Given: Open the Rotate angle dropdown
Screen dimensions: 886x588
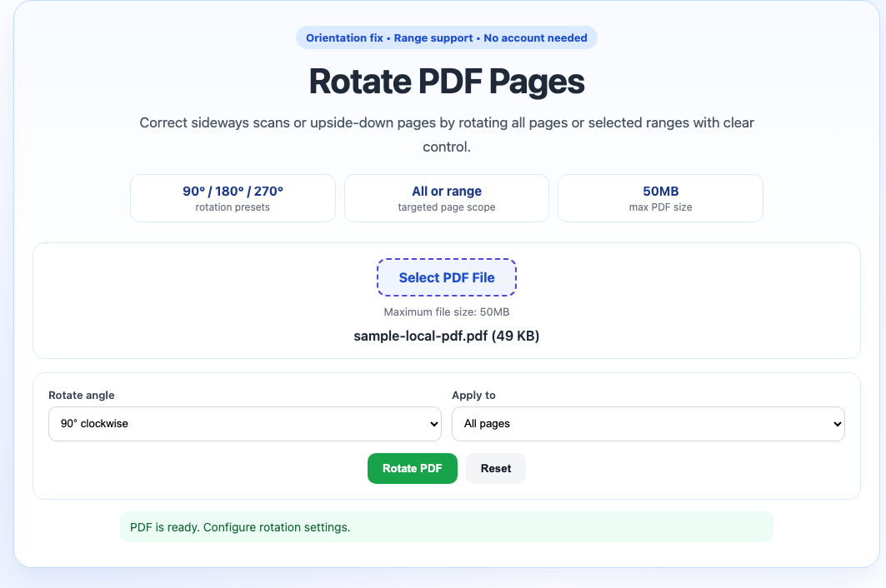Looking at the screenshot, I should [x=245, y=424].
